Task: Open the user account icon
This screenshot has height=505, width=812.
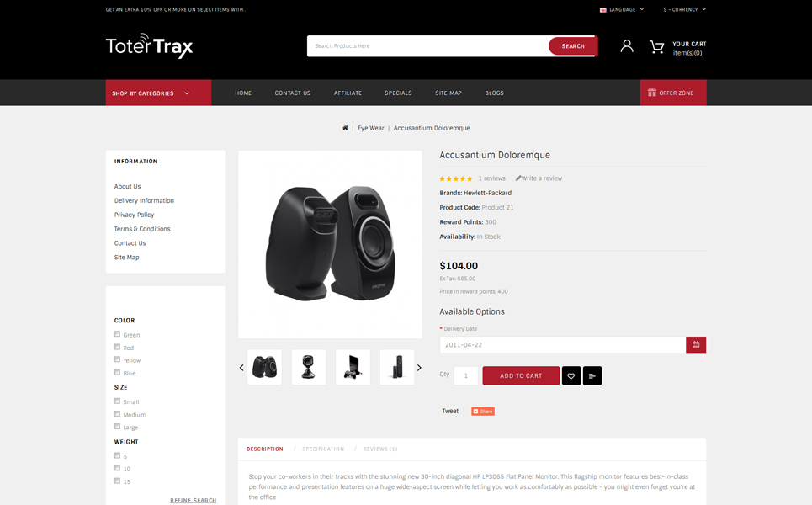Action: (627, 46)
